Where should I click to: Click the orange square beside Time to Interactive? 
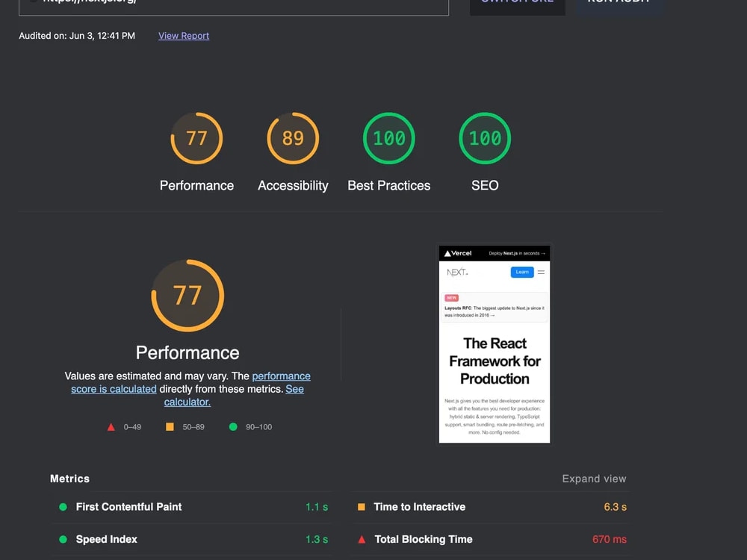point(361,507)
